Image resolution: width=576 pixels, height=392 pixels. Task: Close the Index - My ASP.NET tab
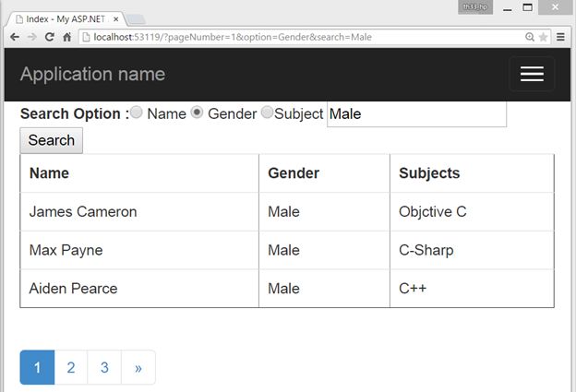[115, 18]
